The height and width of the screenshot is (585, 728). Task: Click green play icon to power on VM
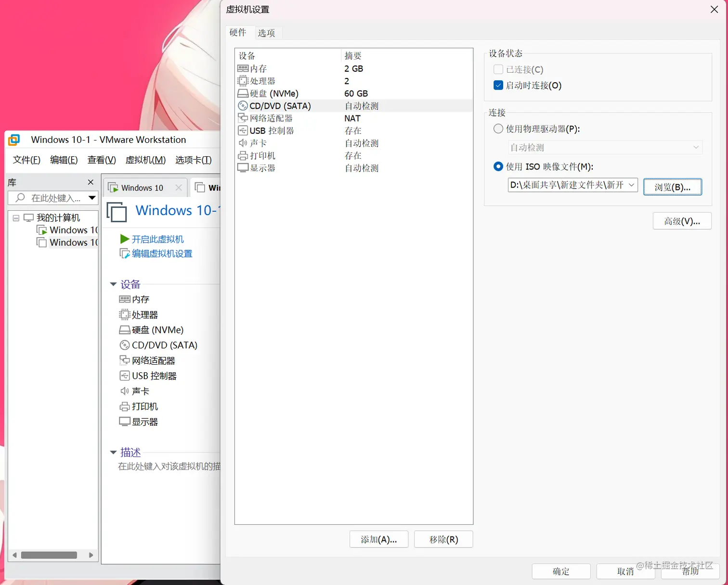(x=125, y=239)
